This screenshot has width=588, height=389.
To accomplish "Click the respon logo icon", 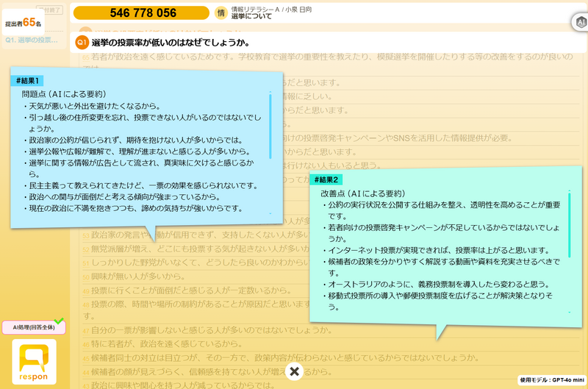I will [34, 361].
